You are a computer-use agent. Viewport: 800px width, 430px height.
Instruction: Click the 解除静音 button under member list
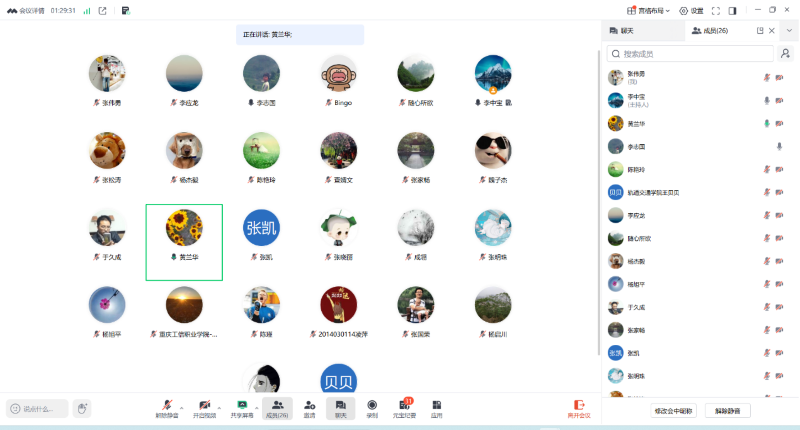727,410
